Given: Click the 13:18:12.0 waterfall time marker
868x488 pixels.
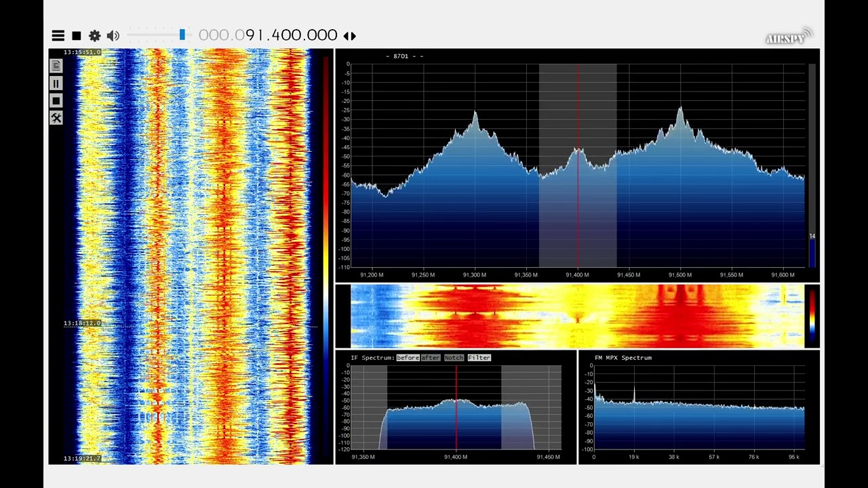Looking at the screenshot, I should click(82, 323).
